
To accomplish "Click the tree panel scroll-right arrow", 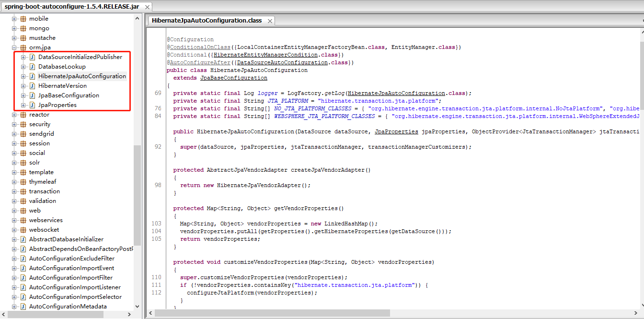I will 129,315.
